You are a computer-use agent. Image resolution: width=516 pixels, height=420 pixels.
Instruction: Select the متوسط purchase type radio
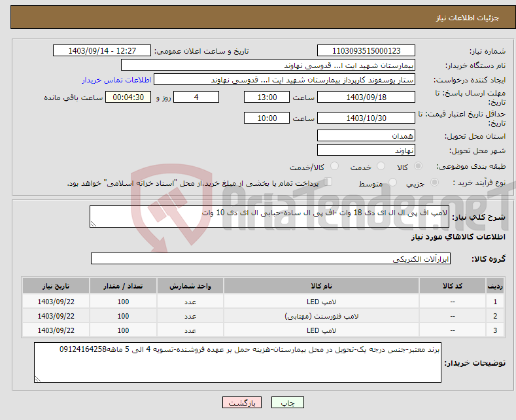click(392, 183)
